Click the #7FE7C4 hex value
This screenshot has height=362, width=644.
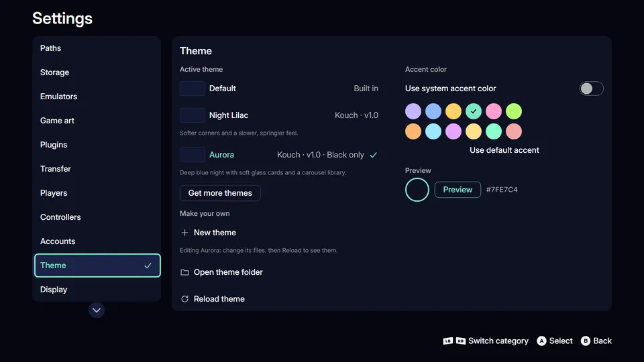[x=502, y=190]
